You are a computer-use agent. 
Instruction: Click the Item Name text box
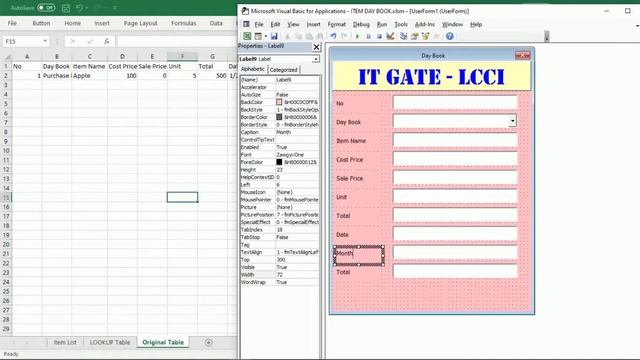click(455, 140)
